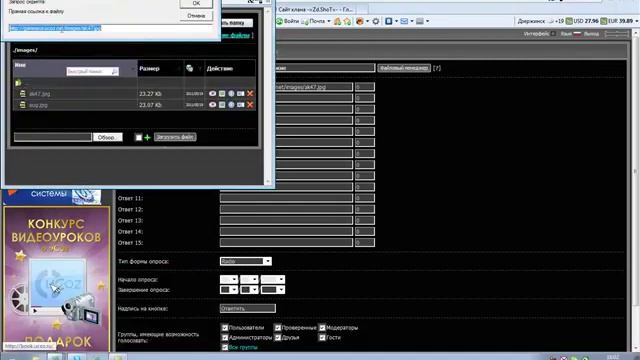
Task: Open the poll form type Radio dropdown
Action: click(x=246, y=261)
